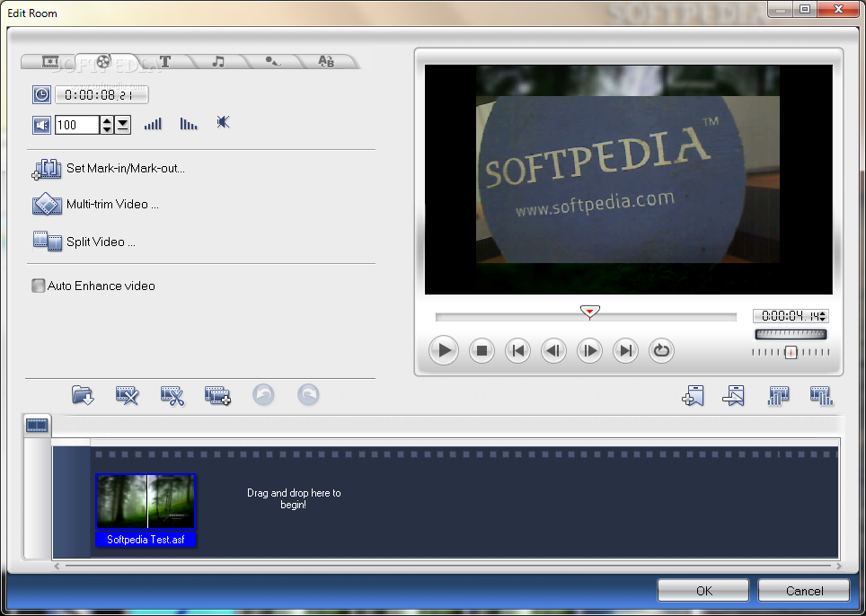Image resolution: width=866 pixels, height=616 pixels.
Task: Apply the audio fade-in effect
Action: point(153,124)
